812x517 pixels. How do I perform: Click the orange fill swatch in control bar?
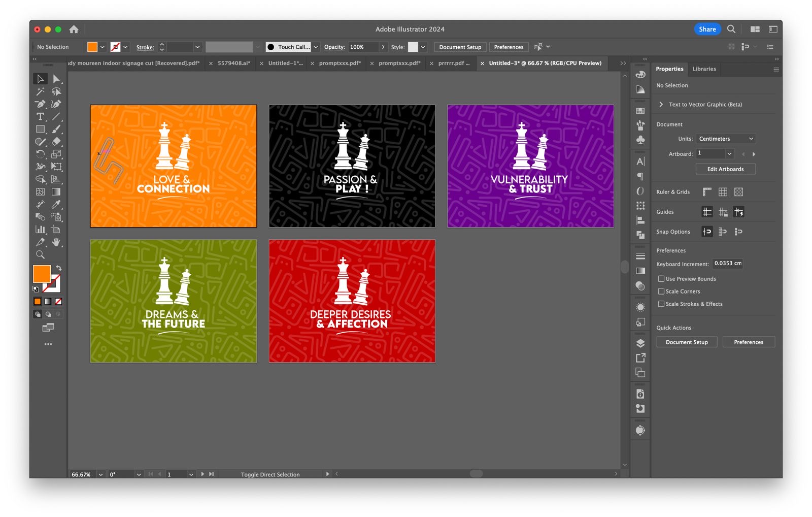[x=92, y=47]
